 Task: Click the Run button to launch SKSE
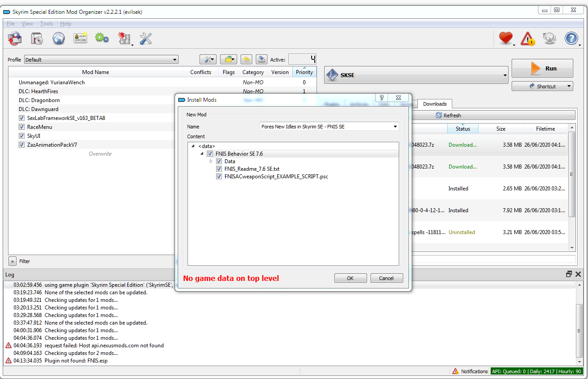[x=542, y=68]
